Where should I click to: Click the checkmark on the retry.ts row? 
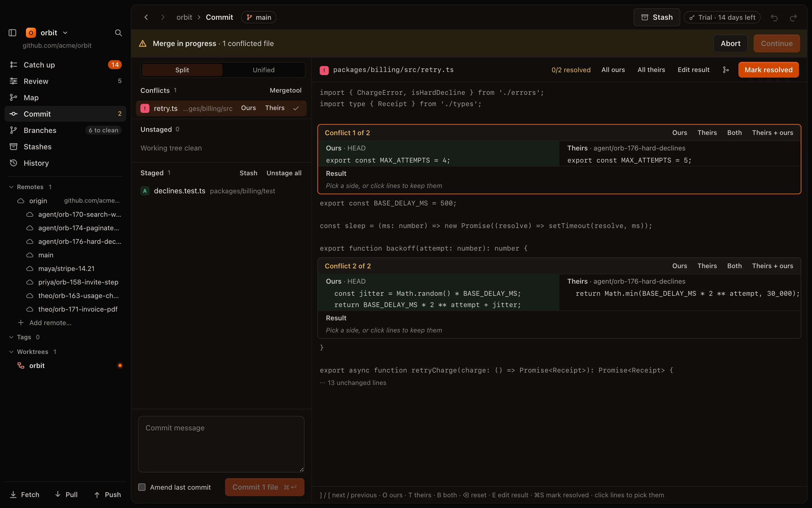pos(296,108)
